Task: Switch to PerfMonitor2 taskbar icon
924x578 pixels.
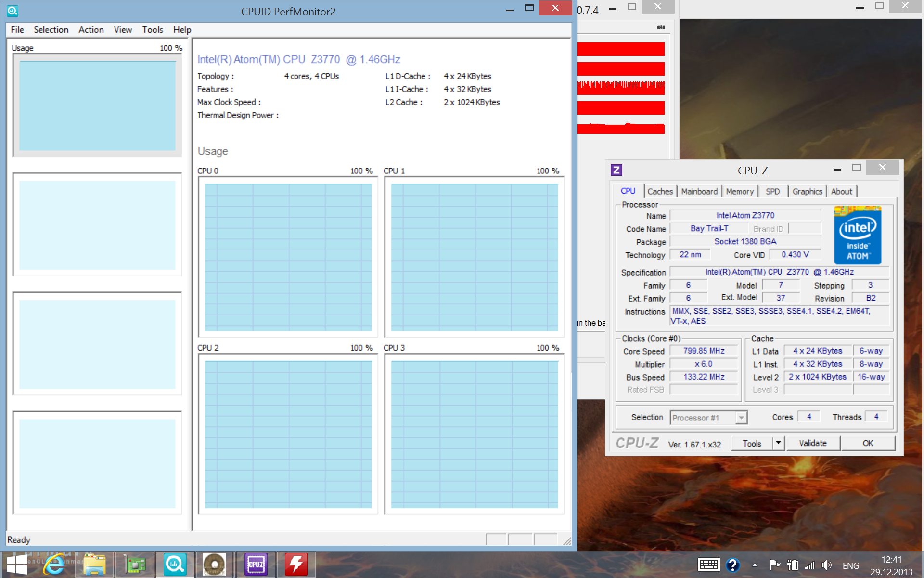Action: (x=175, y=565)
